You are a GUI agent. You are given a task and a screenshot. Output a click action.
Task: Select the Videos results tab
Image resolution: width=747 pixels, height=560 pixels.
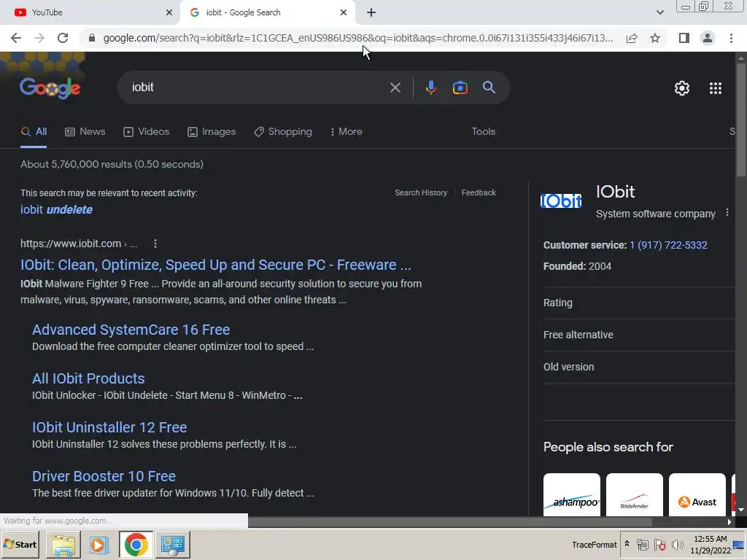click(x=146, y=132)
